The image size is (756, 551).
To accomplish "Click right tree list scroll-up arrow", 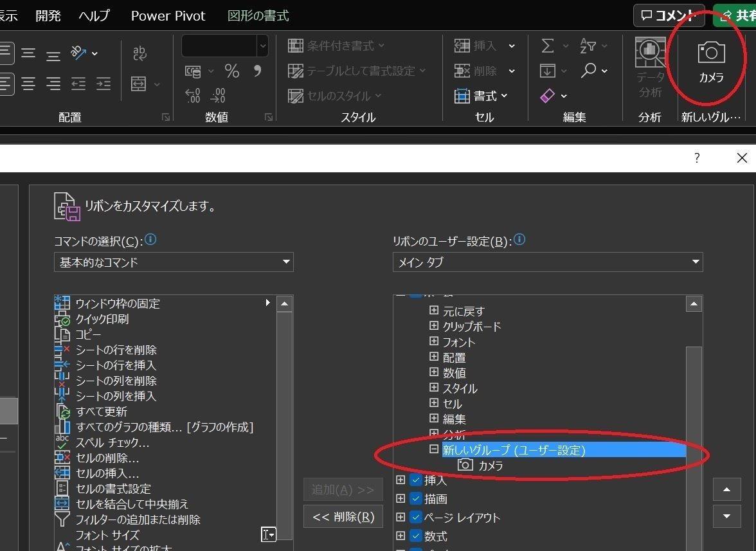I will [x=694, y=303].
